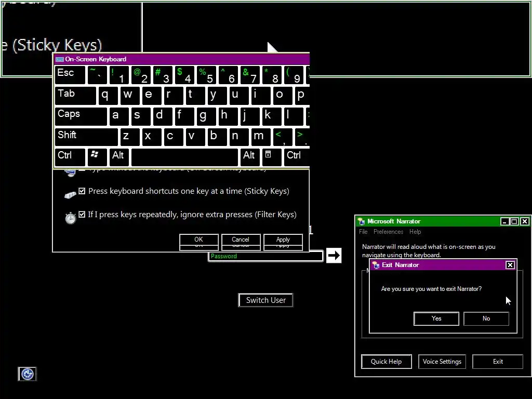
Task: Click the tilde key on On-Screen Keyboard
Action: click(97, 75)
